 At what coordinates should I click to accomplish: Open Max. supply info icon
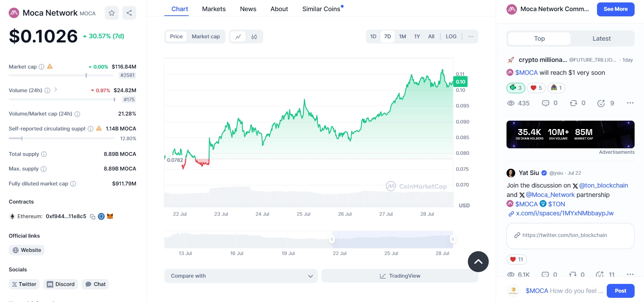tap(44, 169)
